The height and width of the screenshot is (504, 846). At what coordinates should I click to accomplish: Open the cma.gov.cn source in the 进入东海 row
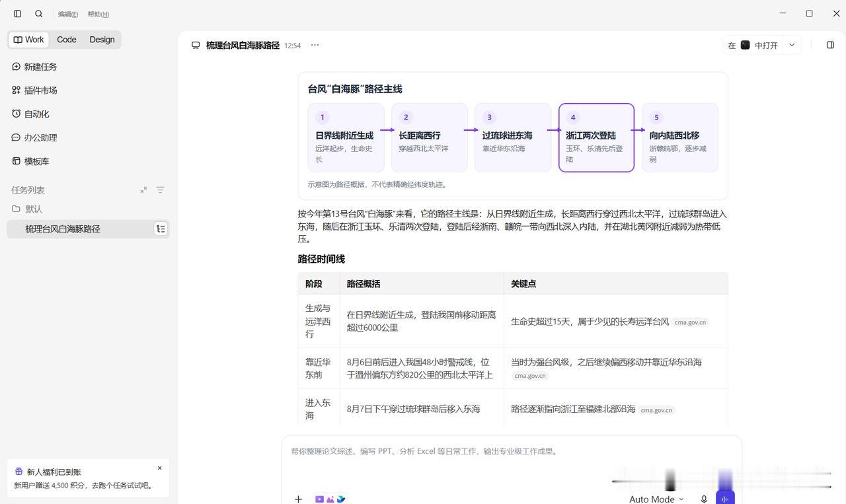(x=656, y=410)
